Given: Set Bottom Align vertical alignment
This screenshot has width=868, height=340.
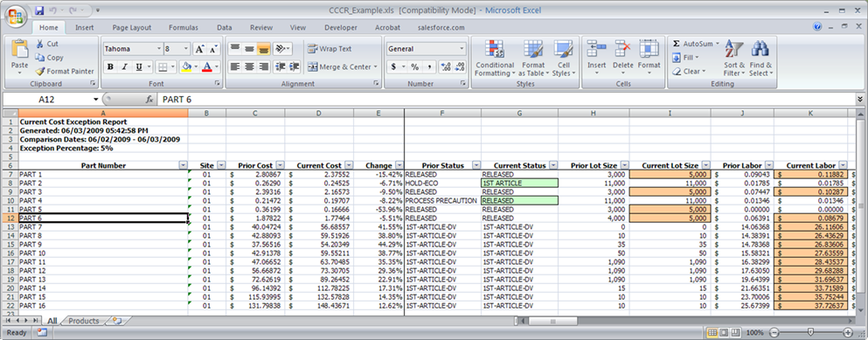Looking at the screenshot, I should (x=263, y=49).
